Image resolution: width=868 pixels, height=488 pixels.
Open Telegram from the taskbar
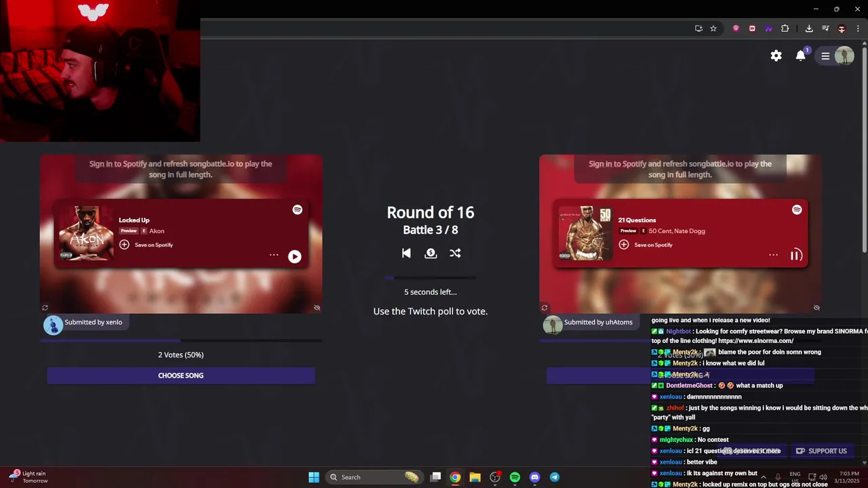pyautogui.click(x=554, y=477)
